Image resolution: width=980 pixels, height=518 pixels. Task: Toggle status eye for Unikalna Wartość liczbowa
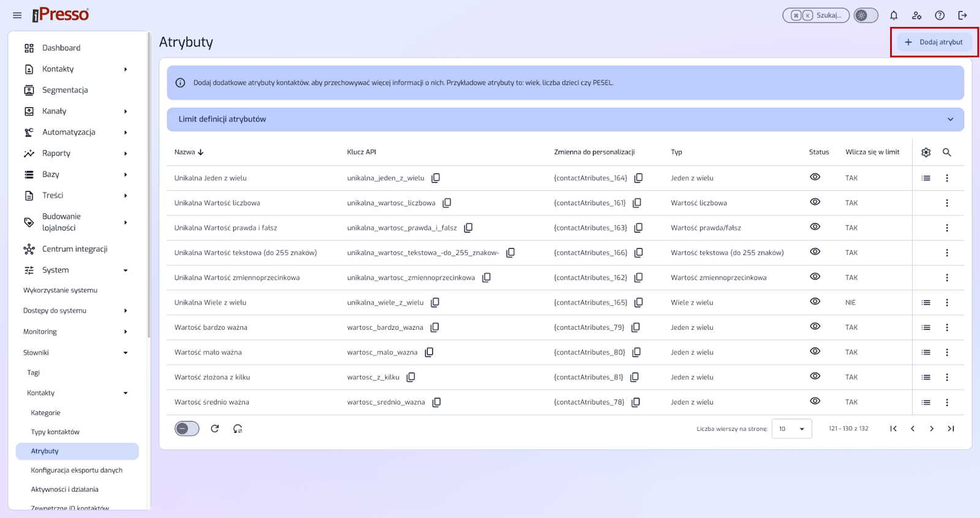815,202
